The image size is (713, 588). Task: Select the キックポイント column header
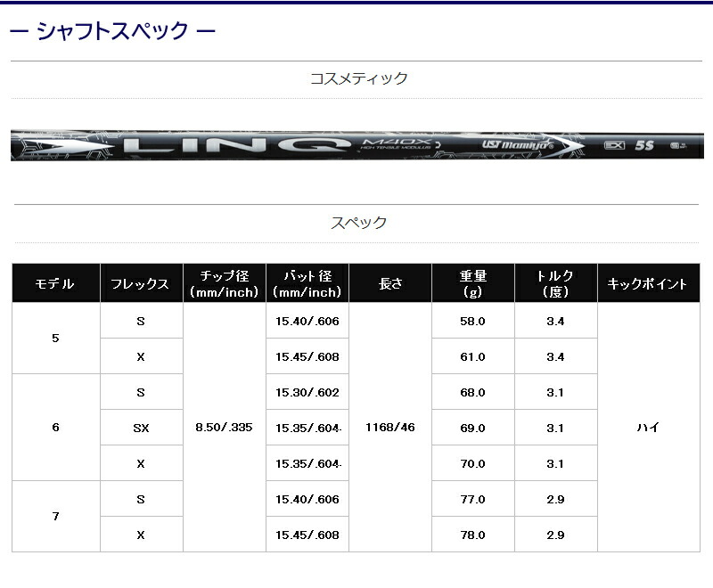pyautogui.click(x=646, y=285)
